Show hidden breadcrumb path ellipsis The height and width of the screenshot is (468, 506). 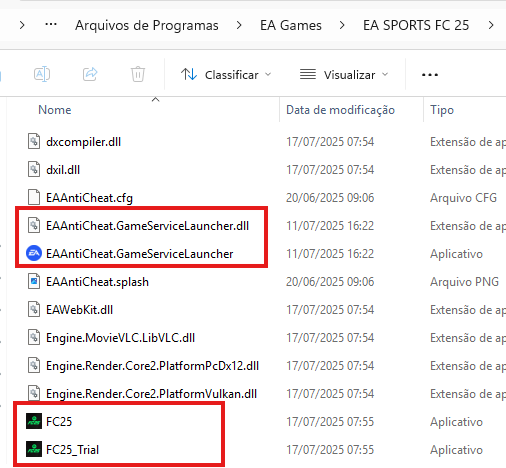tap(51, 25)
